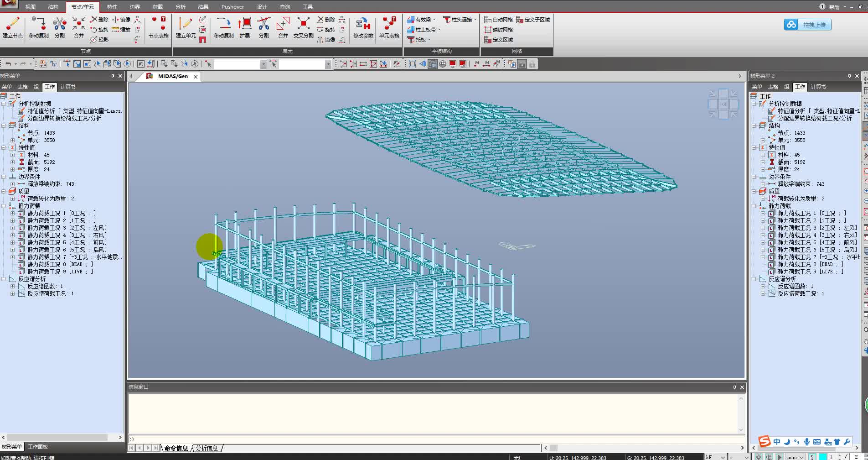
Task: Open the kN force unit dropdown
Action: point(723,457)
